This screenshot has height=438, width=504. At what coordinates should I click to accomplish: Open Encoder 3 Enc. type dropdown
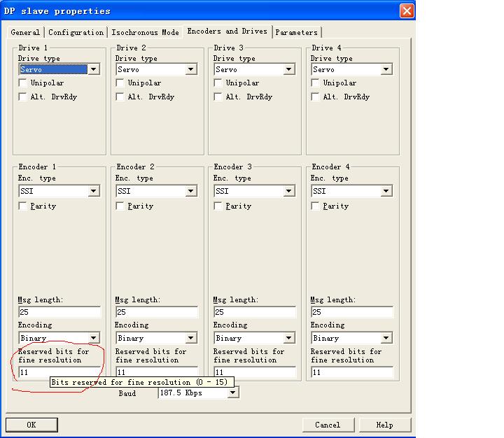(255, 191)
